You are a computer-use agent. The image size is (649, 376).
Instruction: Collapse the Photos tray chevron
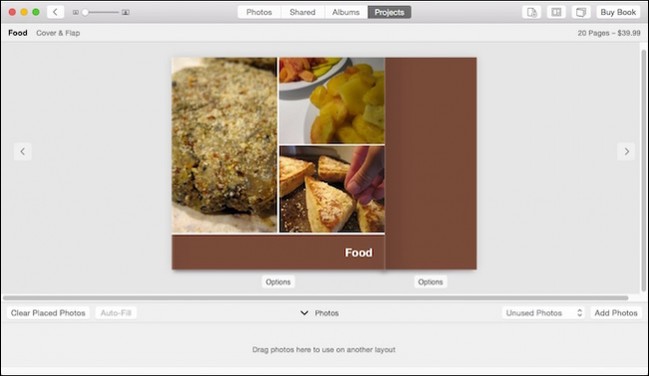pos(304,313)
